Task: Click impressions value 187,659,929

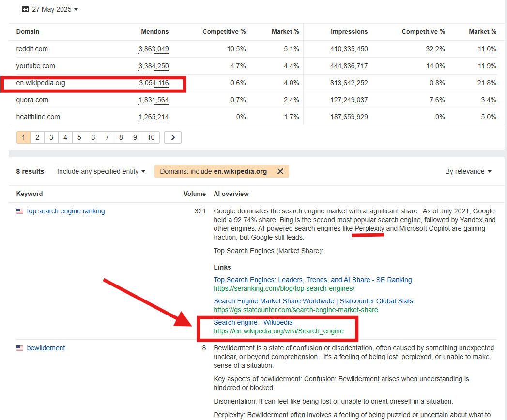Action: pos(349,117)
